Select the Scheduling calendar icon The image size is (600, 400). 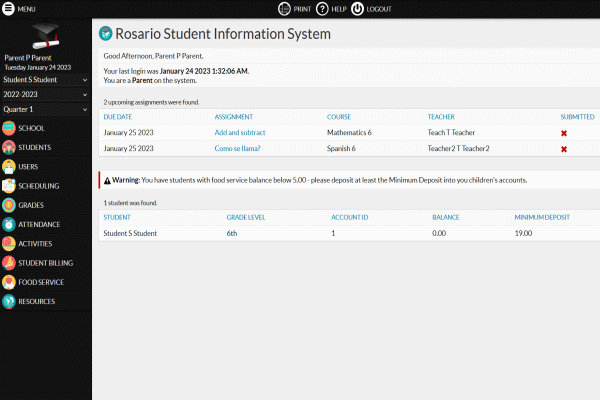point(9,186)
